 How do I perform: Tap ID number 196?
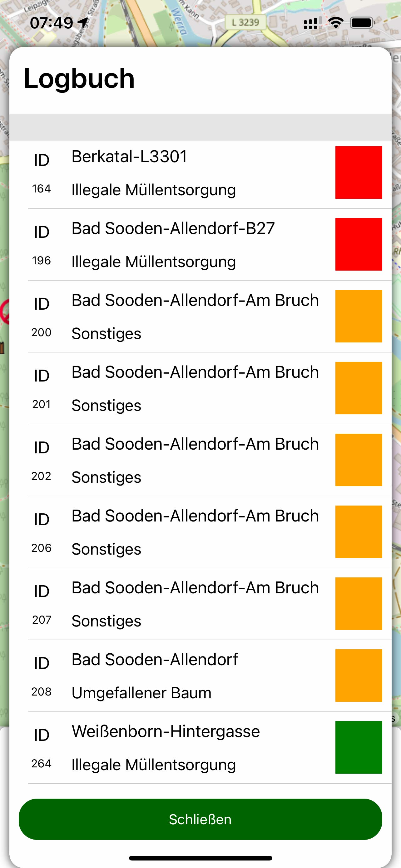[42, 261]
